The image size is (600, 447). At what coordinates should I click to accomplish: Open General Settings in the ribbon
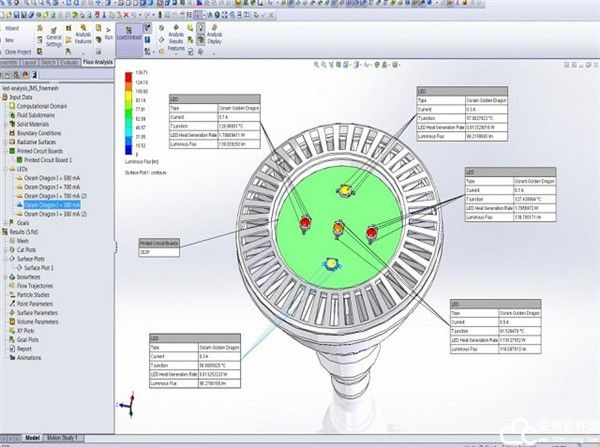click(53, 38)
